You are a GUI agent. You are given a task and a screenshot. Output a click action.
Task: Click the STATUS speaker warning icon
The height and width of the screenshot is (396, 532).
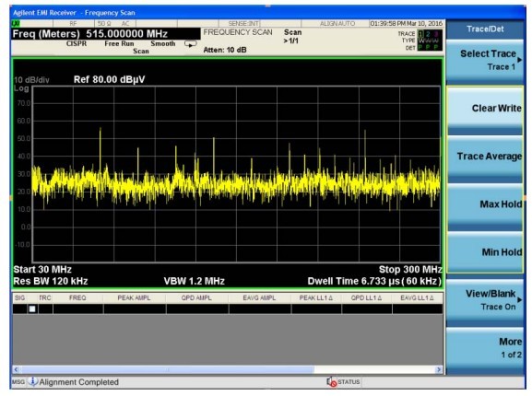pos(331,382)
